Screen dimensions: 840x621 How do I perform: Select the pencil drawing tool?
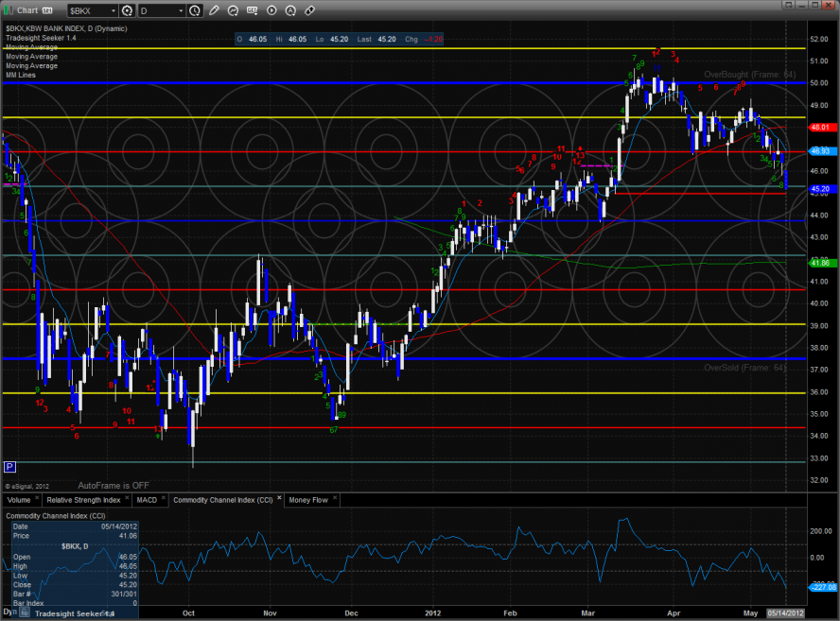click(215, 10)
